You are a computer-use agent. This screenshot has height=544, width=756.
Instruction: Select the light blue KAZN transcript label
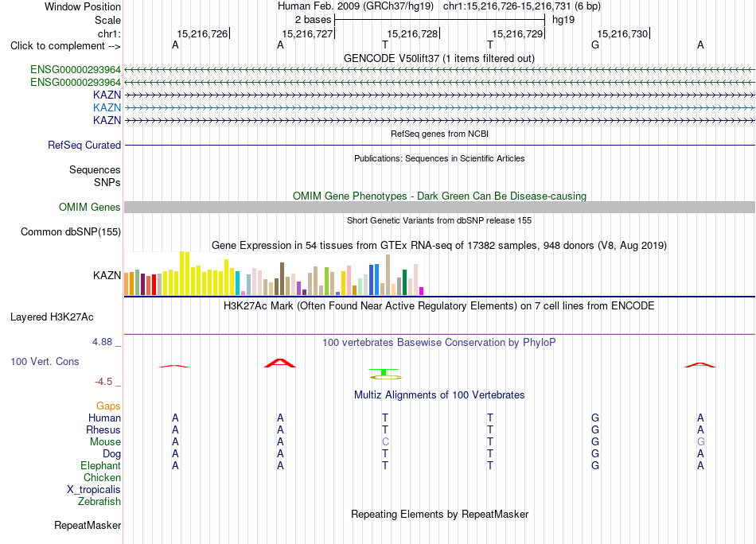pyautogui.click(x=107, y=107)
